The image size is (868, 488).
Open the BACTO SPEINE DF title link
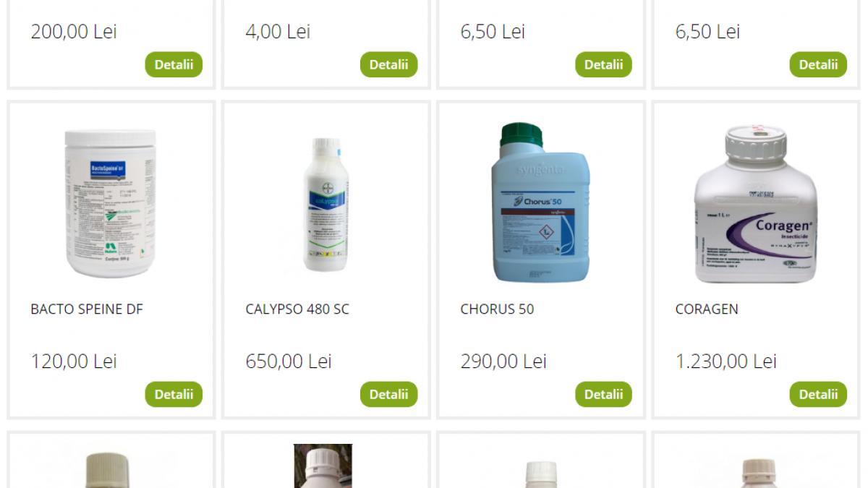(x=87, y=309)
